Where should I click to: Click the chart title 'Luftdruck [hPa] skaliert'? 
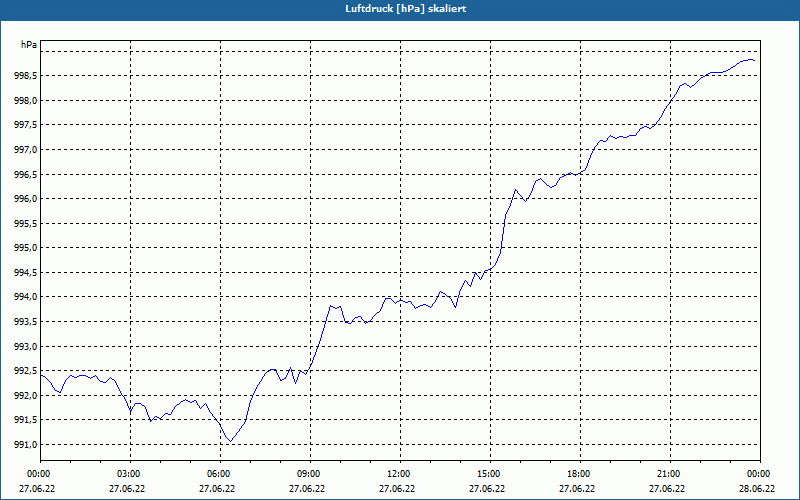[406, 9]
